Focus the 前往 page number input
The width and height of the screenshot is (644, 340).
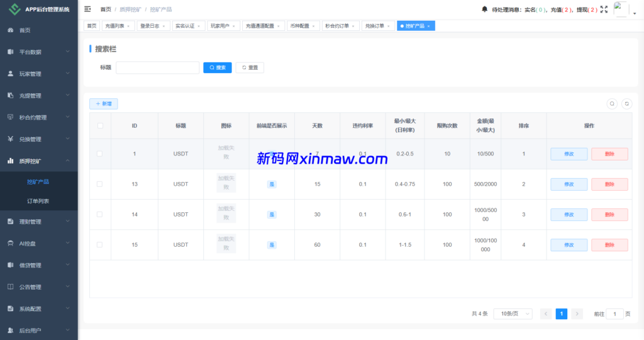click(615, 314)
